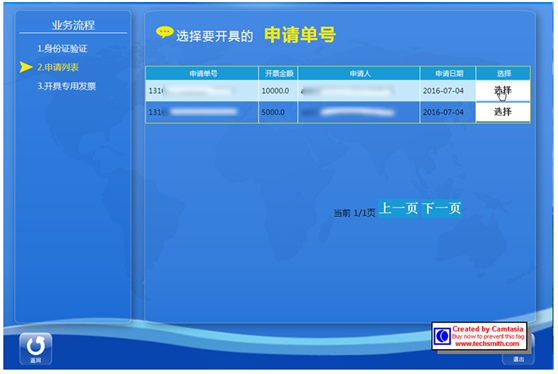Viewport: 558px width, 374px height.
Task: Click the exit (退出) button
Action: pyautogui.click(x=518, y=359)
